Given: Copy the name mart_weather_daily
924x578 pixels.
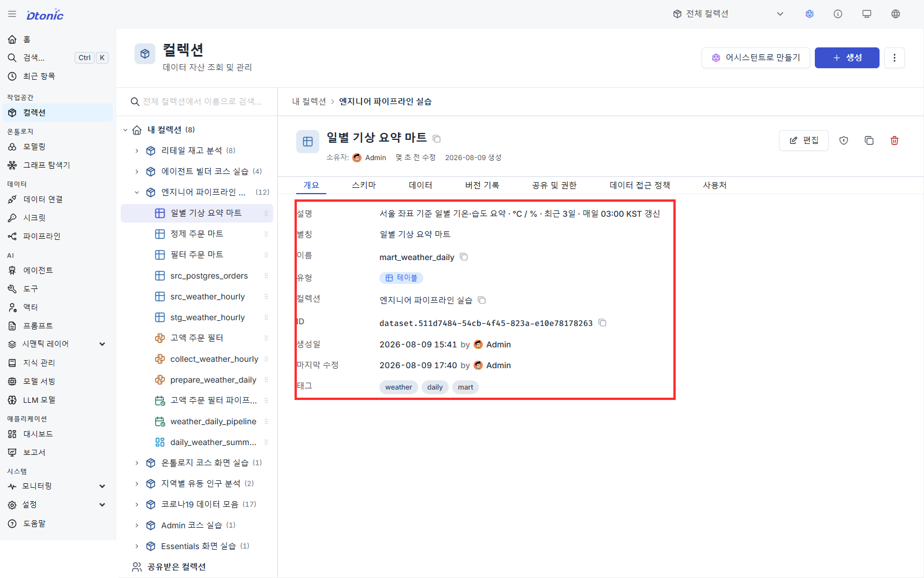Looking at the screenshot, I should click(464, 257).
